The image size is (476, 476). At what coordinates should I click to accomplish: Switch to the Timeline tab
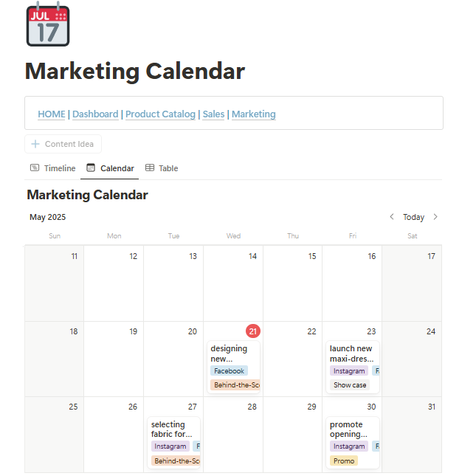[x=59, y=168]
